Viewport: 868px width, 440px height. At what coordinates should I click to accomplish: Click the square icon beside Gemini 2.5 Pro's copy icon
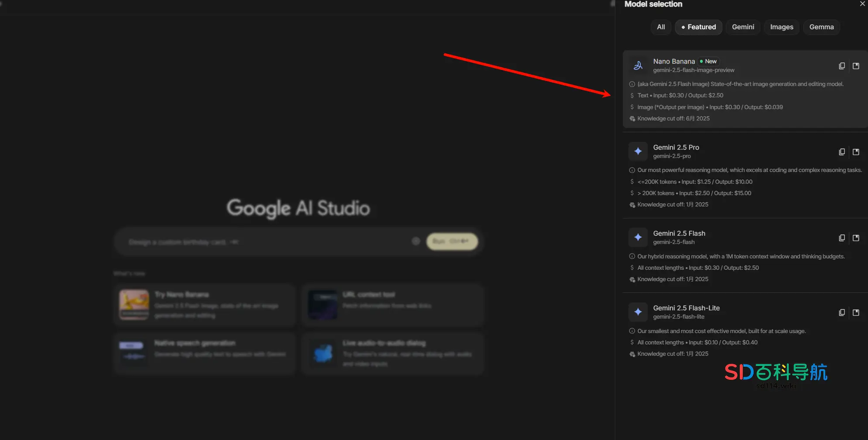click(856, 152)
